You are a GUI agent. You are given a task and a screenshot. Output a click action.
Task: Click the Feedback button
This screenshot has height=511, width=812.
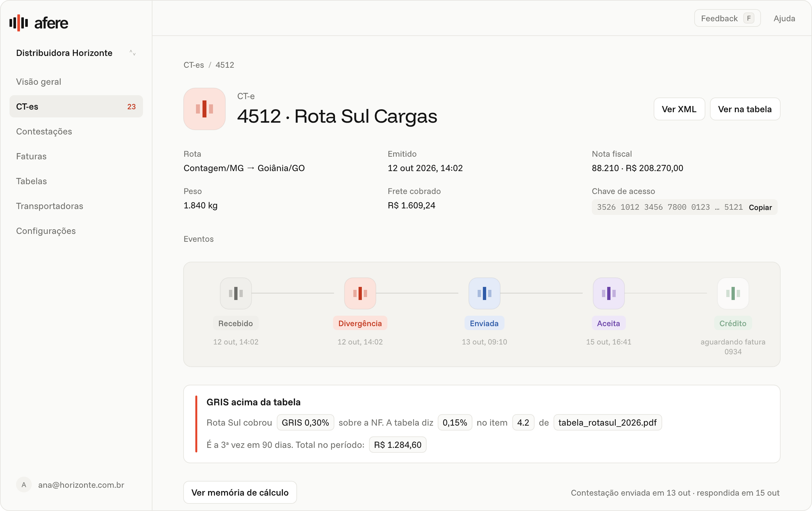coord(727,18)
